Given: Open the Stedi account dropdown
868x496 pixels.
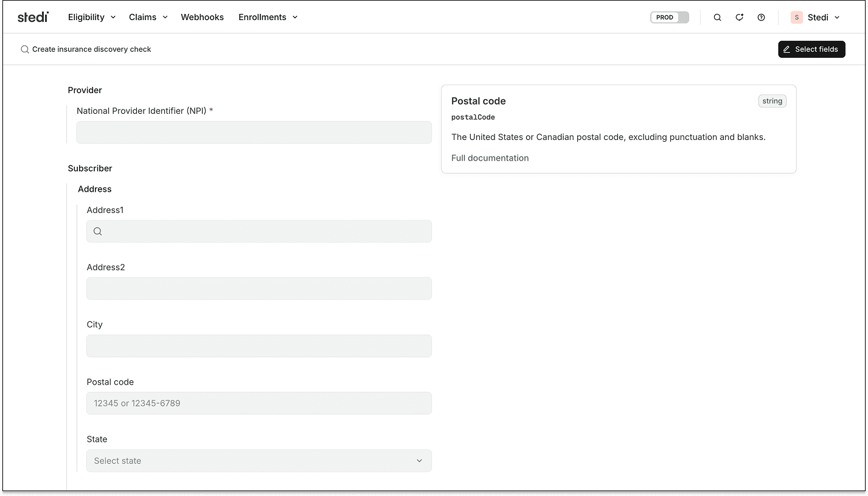Looking at the screenshot, I should pos(816,18).
